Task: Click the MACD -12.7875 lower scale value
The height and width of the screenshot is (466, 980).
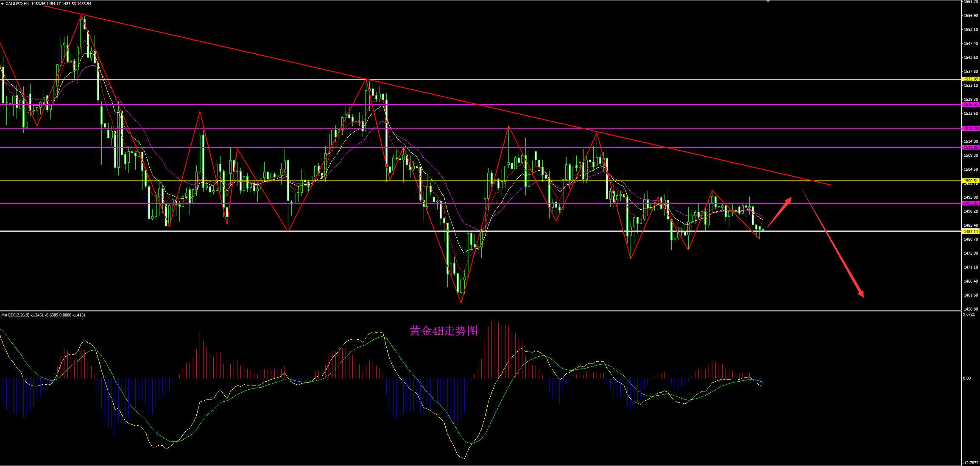Action: tap(970, 463)
